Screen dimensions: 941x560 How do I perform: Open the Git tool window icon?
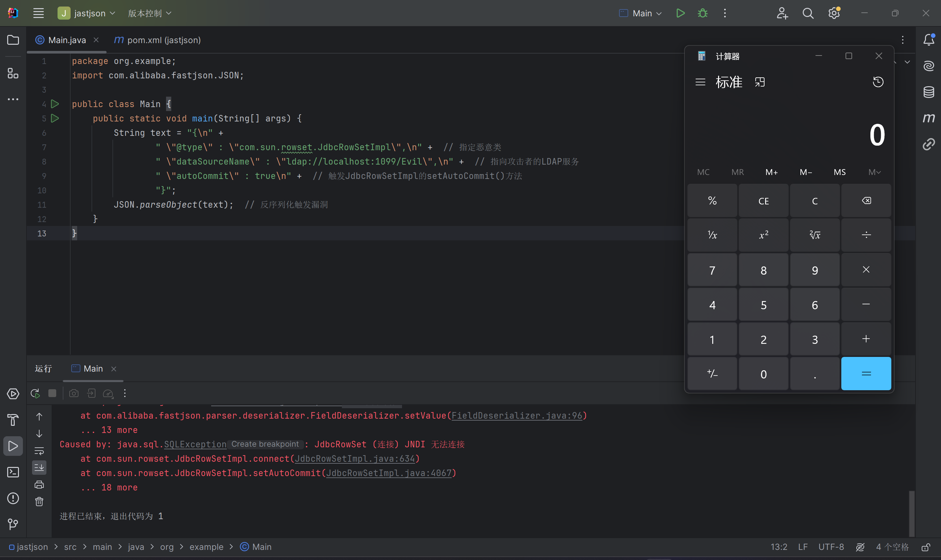tap(13, 524)
